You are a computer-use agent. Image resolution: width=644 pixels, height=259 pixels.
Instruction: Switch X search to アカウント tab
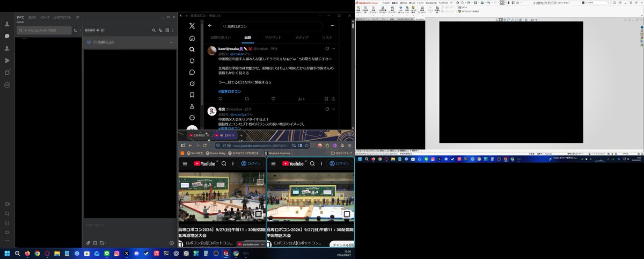pyautogui.click(x=273, y=38)
